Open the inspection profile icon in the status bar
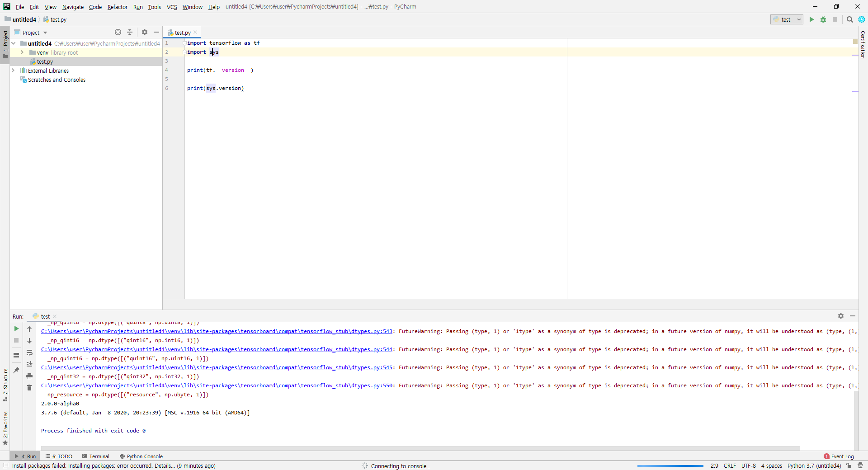Image resolution: width=868 pixels, height=470 pixels. coord(860,465)
